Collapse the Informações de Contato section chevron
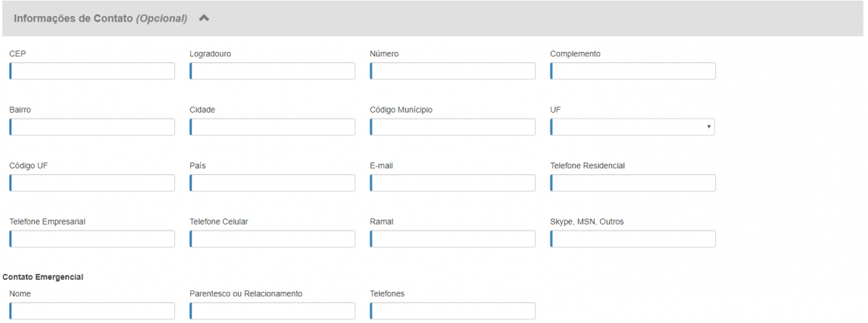The image size is (868, 323). (x=204, y=19)
